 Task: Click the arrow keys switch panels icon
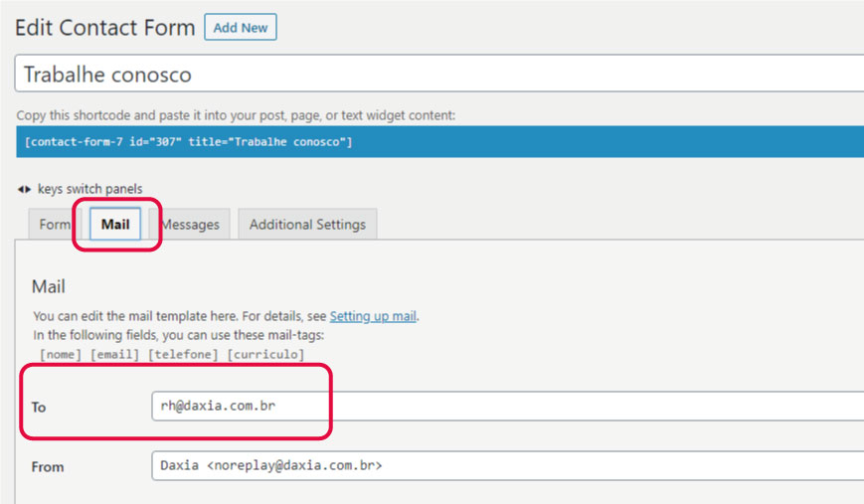tap(24, 189)
